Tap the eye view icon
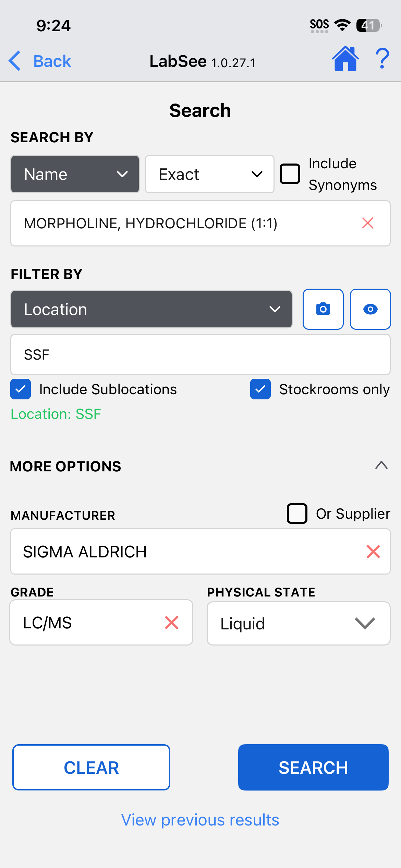This screenshot has width=401, height=868. point(370,309)
